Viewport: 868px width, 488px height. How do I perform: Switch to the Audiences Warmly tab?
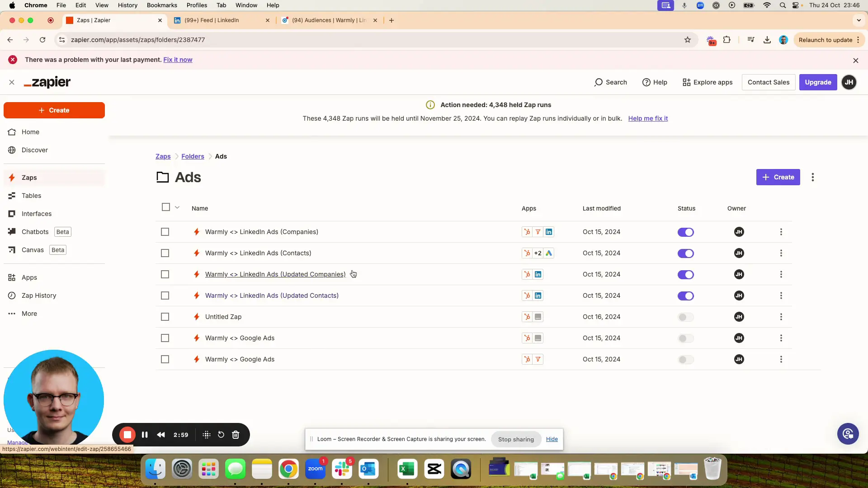[x=329, y=20]
